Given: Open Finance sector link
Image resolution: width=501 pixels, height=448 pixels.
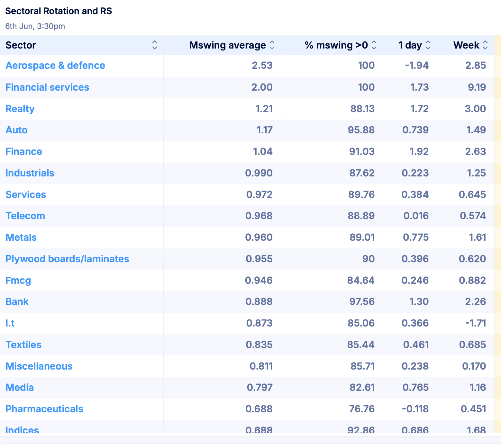Looking at the screenshot, I should click(24, 152).
